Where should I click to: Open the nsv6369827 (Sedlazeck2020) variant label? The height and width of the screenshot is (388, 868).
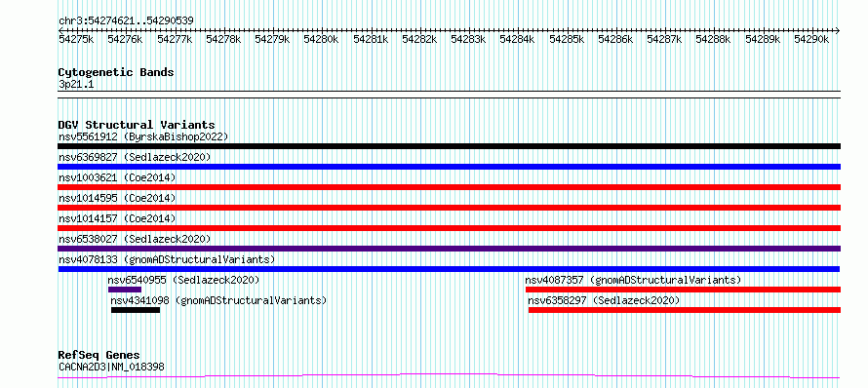pyautogui.click(x=135, y=157)
